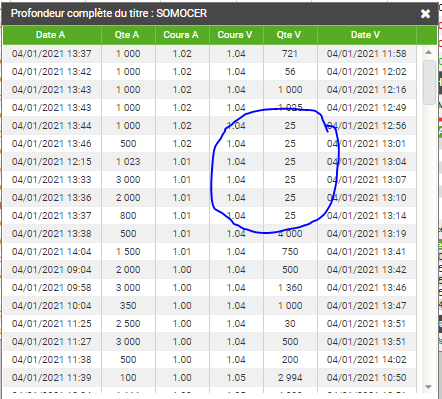Click Cours A 1.01 in the 12:15 row
This screenshot has width=442, height=399.
tap(182, 162)
